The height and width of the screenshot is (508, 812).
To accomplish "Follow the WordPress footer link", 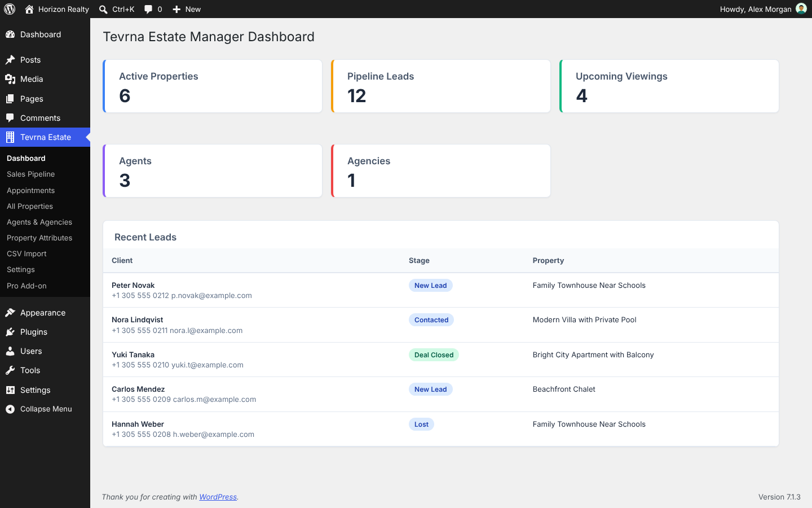I will (x=218, y=497).
